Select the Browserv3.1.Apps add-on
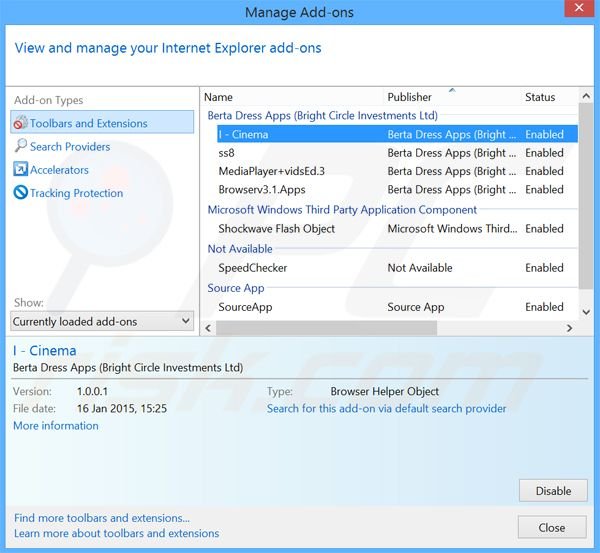 397,189
